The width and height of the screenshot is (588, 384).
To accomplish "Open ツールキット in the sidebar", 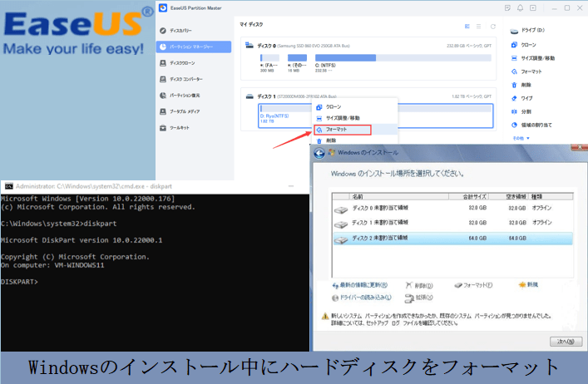I will pos(175,128).
